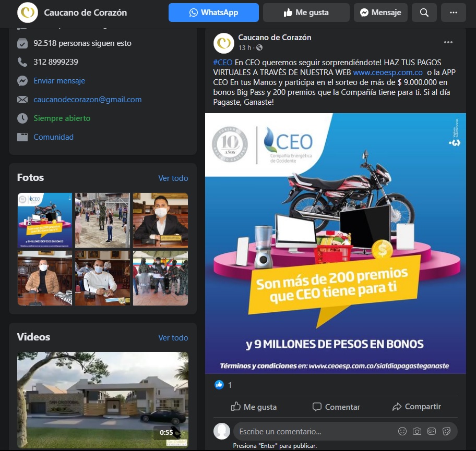This screenshot has width=476, height=451.
Task: Click the phone number 312 8999239
Action: click(56, 62)
